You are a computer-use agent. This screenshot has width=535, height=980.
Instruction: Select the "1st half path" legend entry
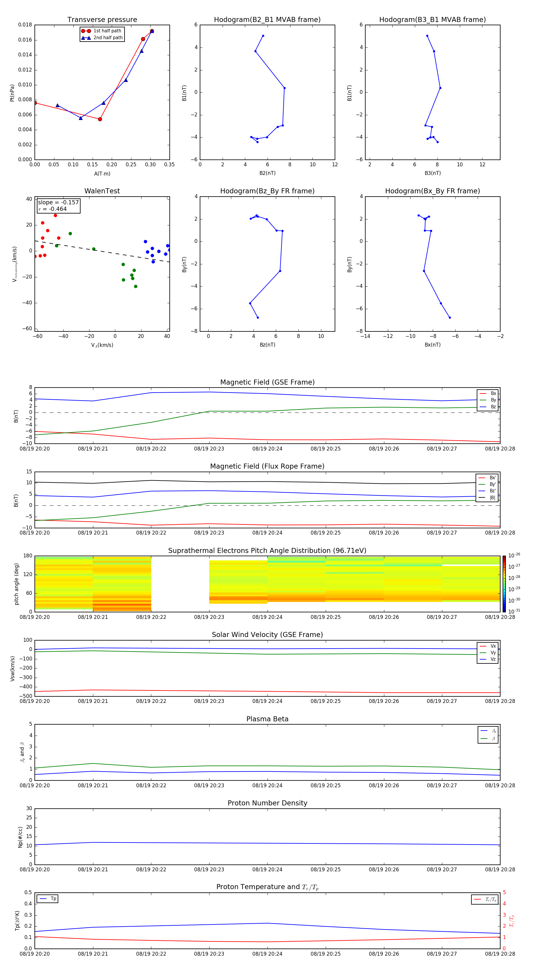[102, 31]
